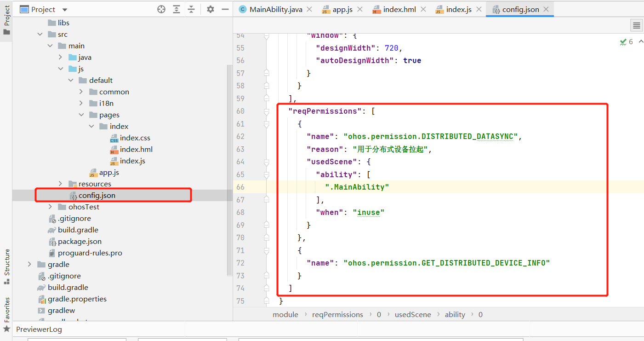This screenshot has height=341, width=644.
Task: Collapse the index folder in tree
Action: click(x=91, y=127)
